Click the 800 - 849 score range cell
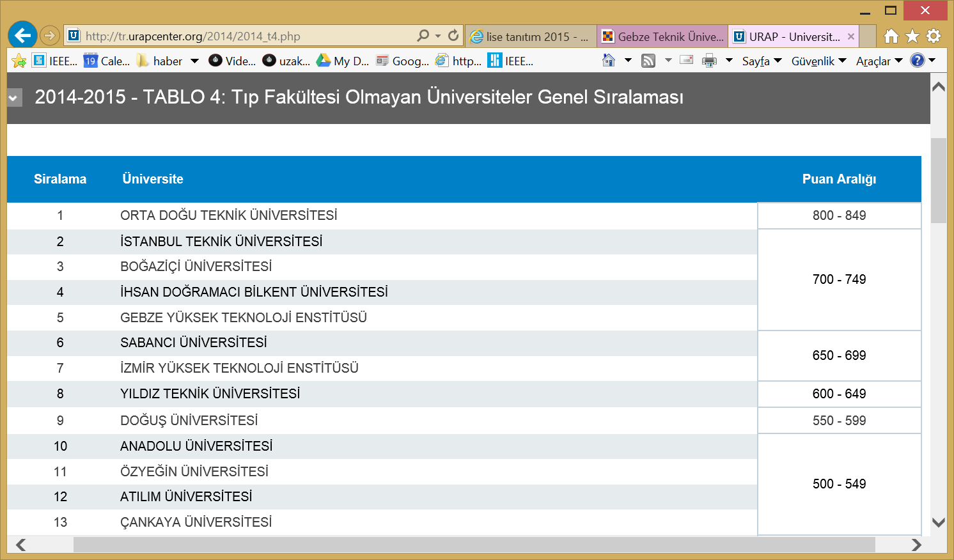954x560 pixels. [839, 216]
